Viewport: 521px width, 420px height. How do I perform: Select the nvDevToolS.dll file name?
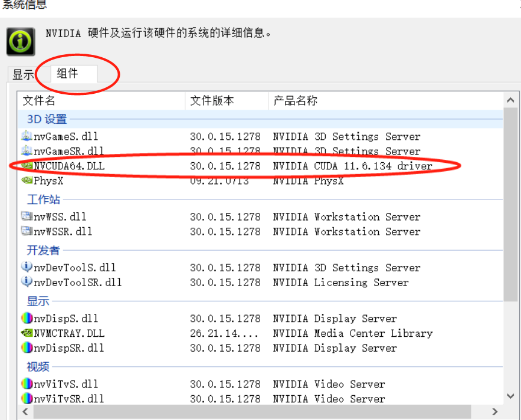75,267
